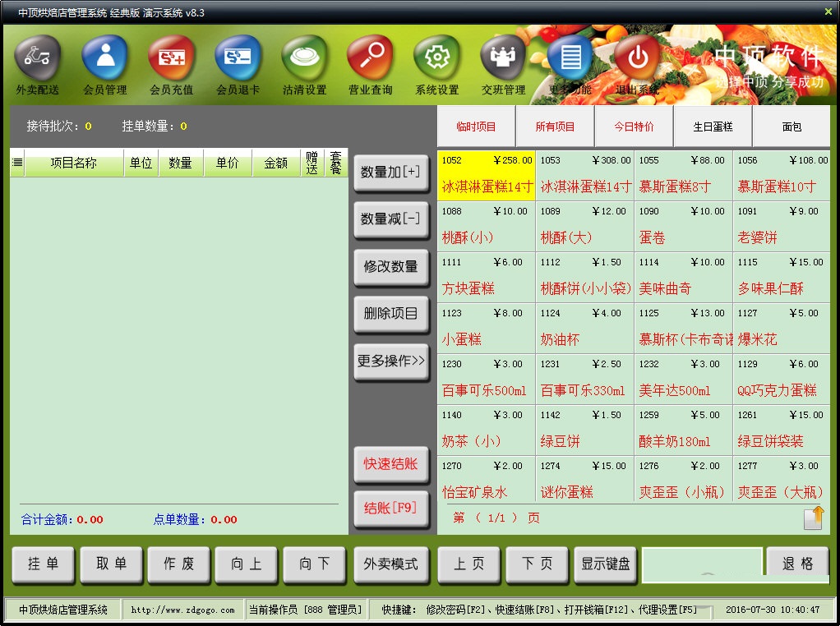Select the 面包 bread tab
Viewport: 840px width, 626px height.
(x=790, y=126)
